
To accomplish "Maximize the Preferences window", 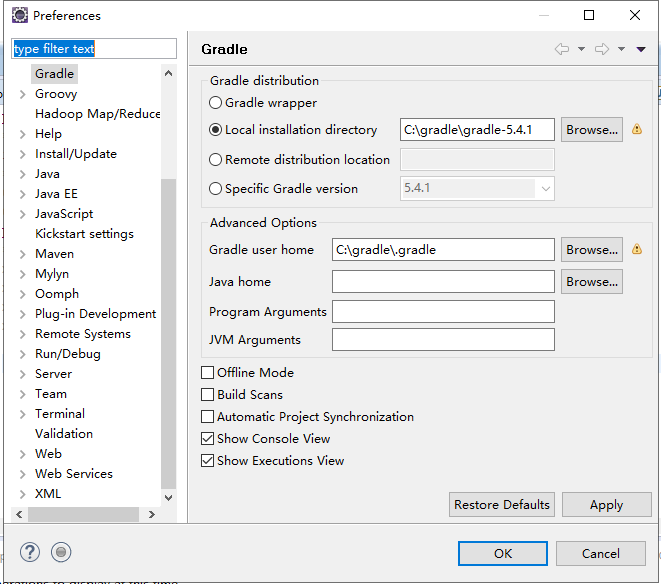I will pos(589,15).
